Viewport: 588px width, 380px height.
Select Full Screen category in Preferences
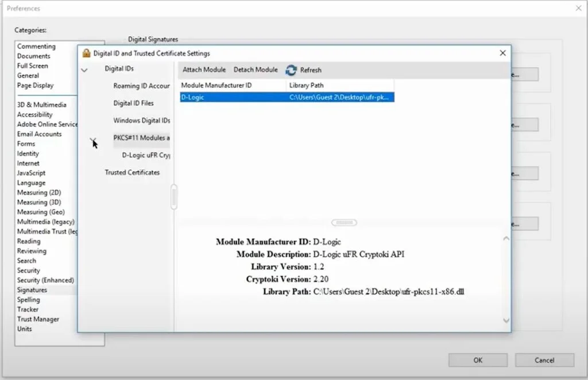point(33,66)
